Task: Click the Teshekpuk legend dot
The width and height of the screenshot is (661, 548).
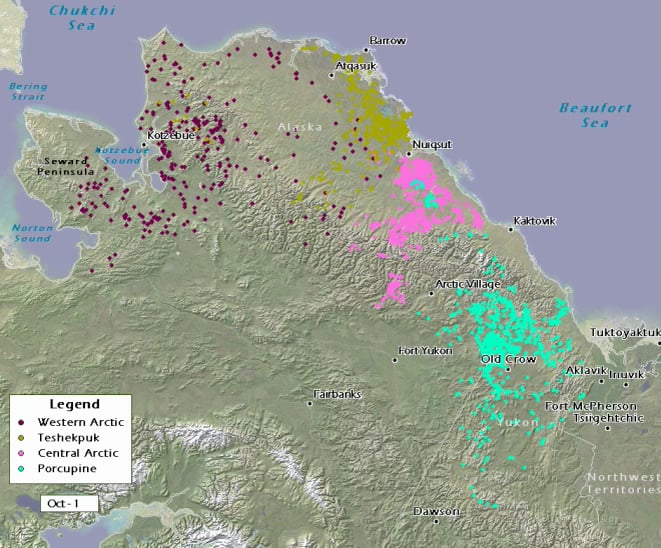Action: coord(21,438)
